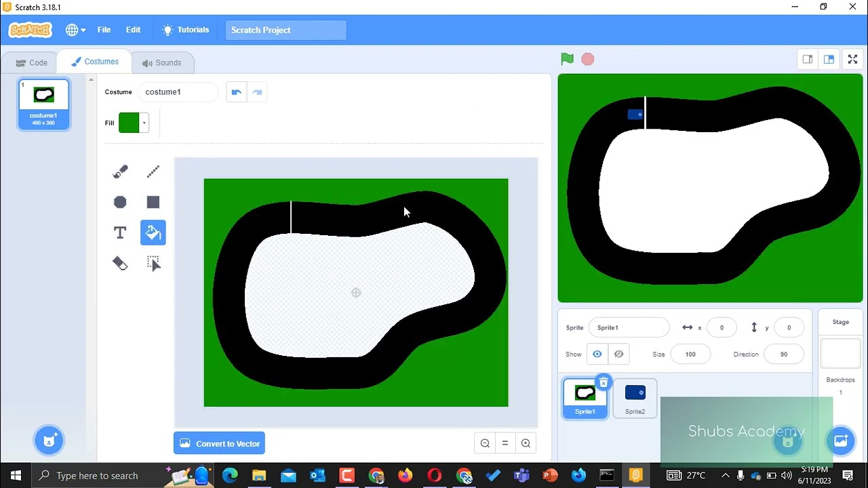Click the red stop sign
Screen dimensions: 868x488
[x=588, y=60]
